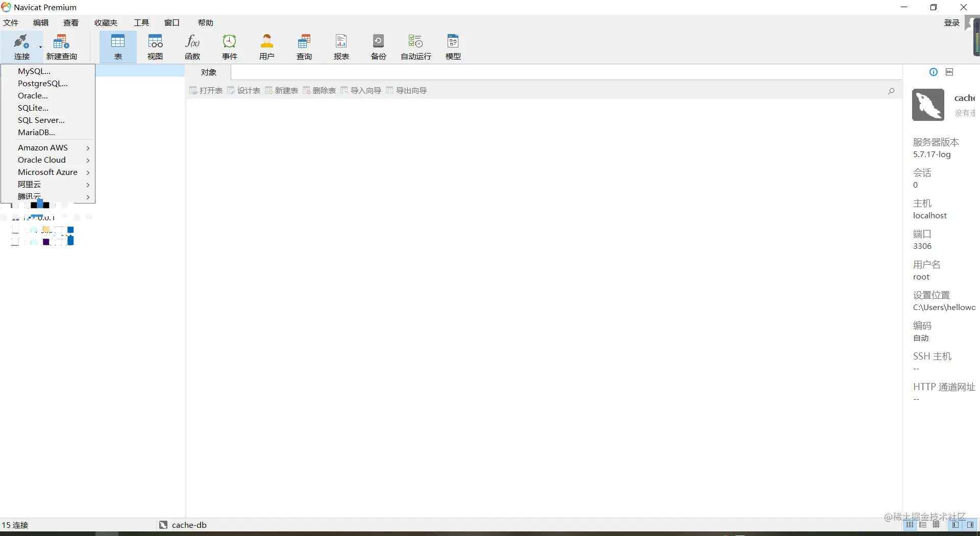The height and width of the screenshot is (536, 980).
Task: Open the 窗口 menu
Action: point(172,23)
